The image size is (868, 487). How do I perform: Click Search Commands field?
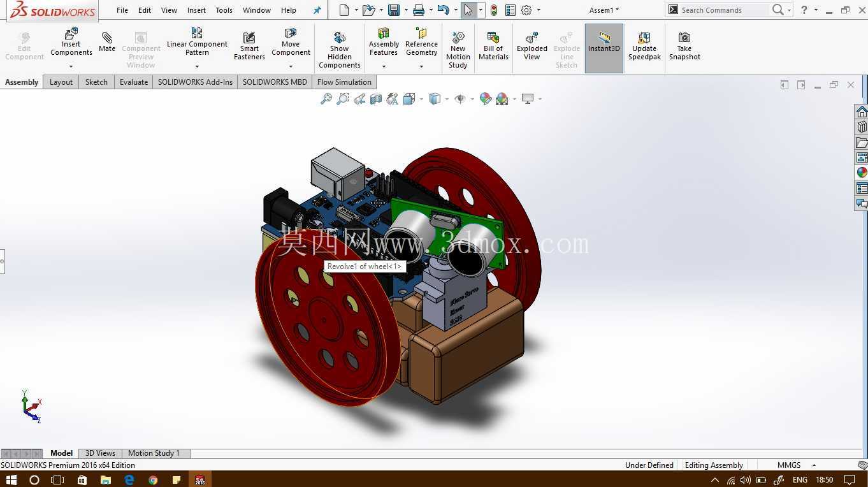tap(723, 10)
